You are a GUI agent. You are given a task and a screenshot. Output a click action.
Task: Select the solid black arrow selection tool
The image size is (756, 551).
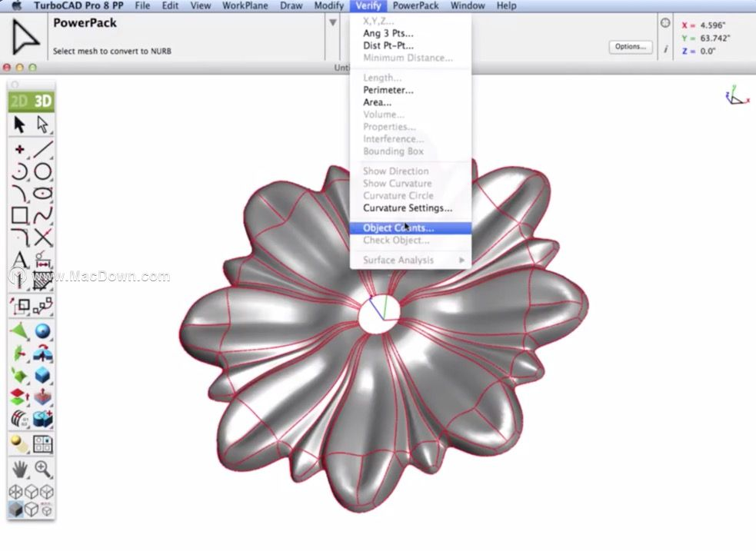point(19,124)
